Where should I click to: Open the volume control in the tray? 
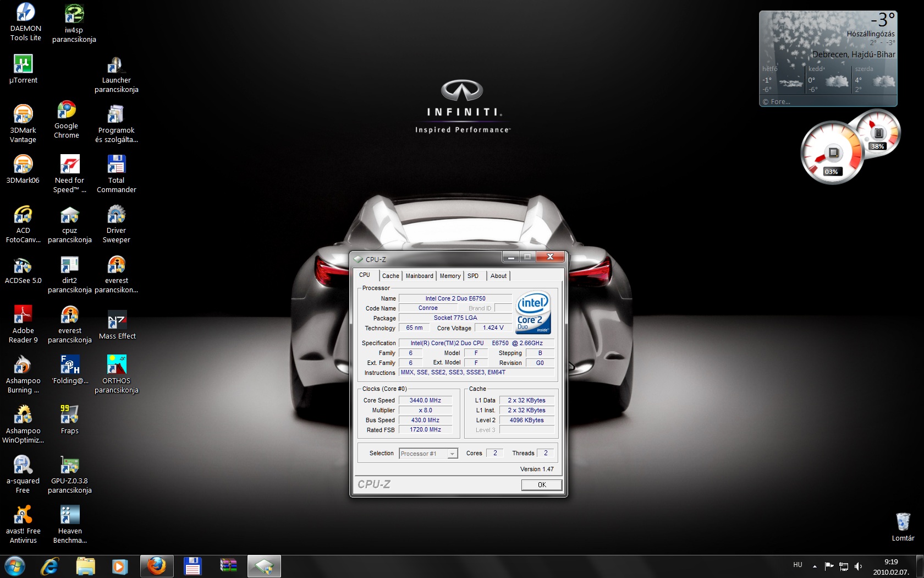858,566
